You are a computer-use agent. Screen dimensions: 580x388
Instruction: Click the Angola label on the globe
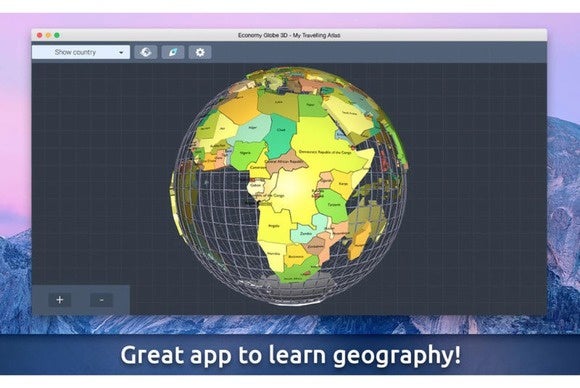pos(274,225)
